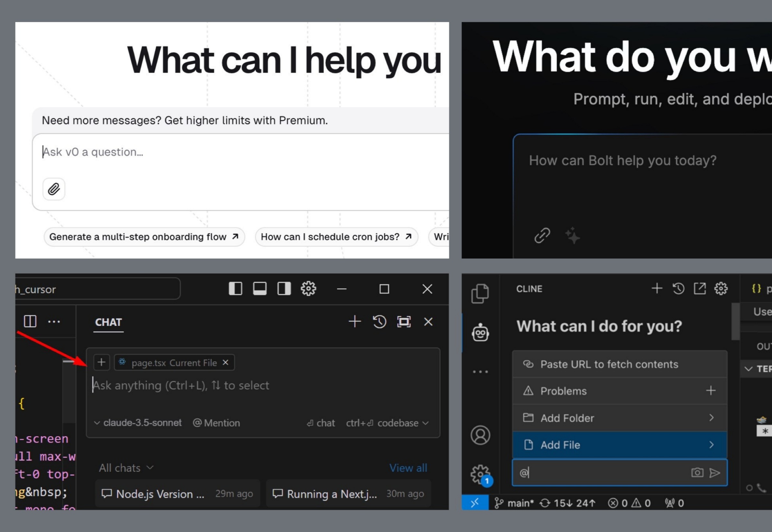Open Cline settings gear icon
772x532 pixels.
[721, 289]
